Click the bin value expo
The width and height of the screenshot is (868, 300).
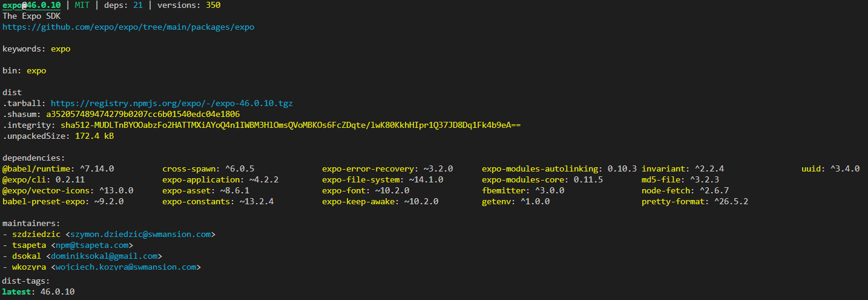tap(36, 71)
